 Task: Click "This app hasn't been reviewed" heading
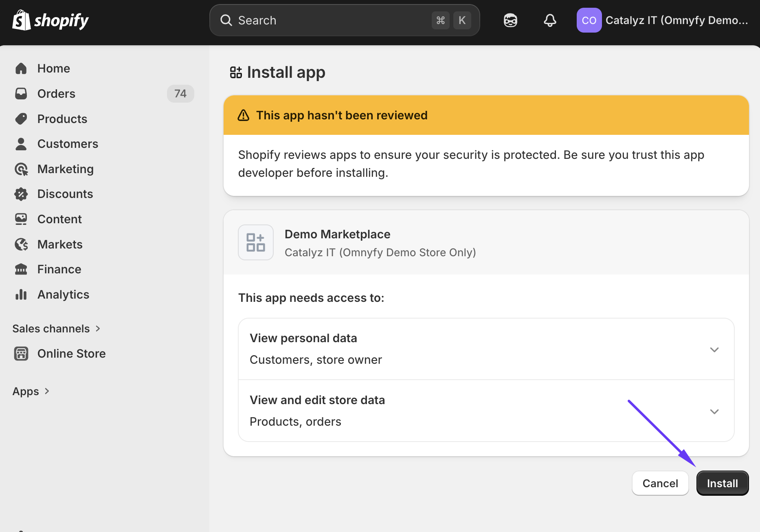coord(342,115)
